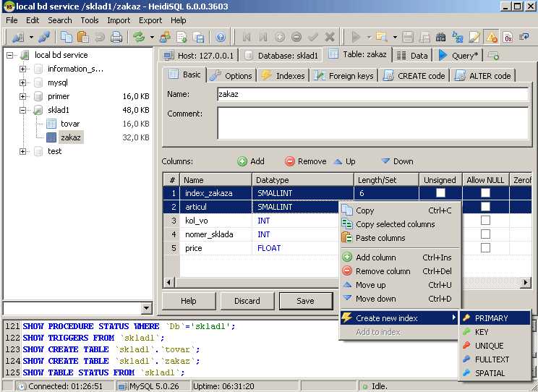The width and height of the screenshot is (538, 392).
Task: Expand the test database node
Action: [x=22, y=151]
